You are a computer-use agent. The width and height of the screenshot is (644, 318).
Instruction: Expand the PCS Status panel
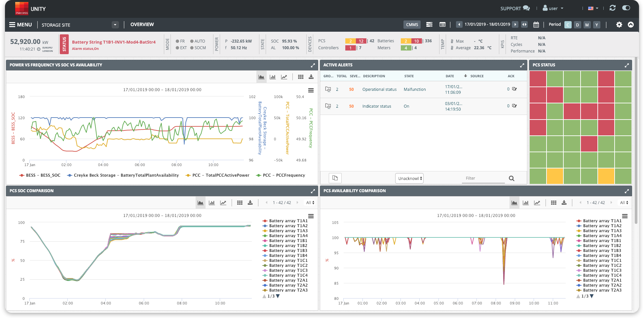626,65
